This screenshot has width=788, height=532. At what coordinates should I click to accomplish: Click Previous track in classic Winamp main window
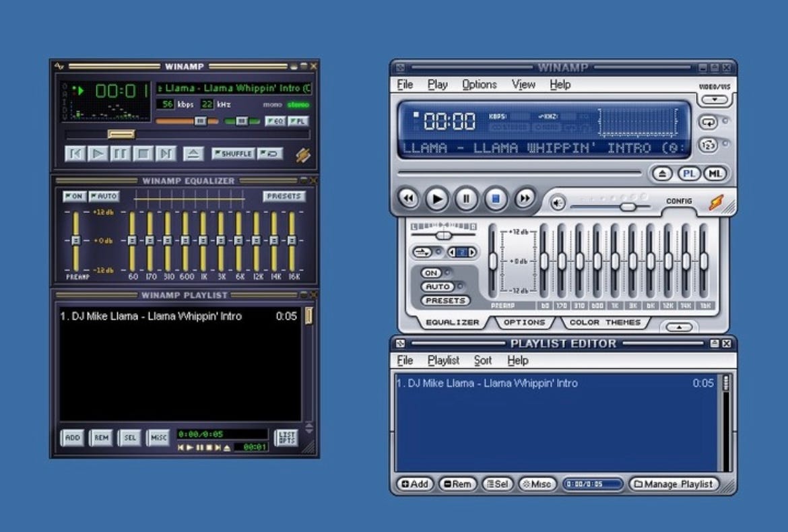pyautogui.click(x=75, y=154)
